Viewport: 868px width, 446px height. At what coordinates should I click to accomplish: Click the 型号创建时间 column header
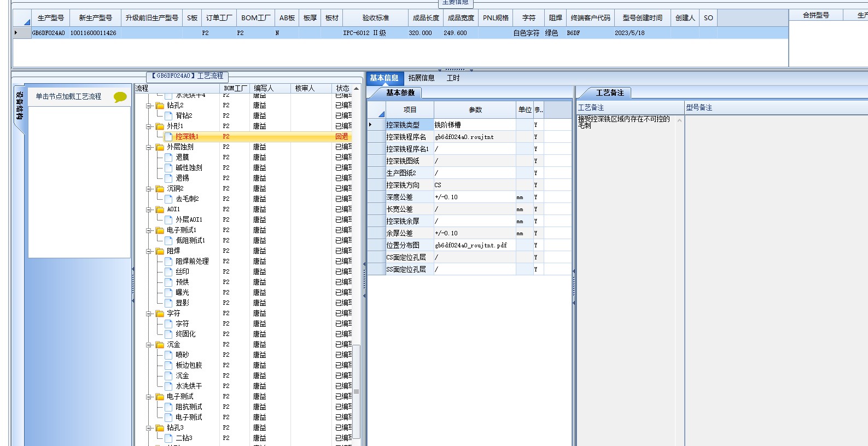pyautogui.click(x=642, y=18)
